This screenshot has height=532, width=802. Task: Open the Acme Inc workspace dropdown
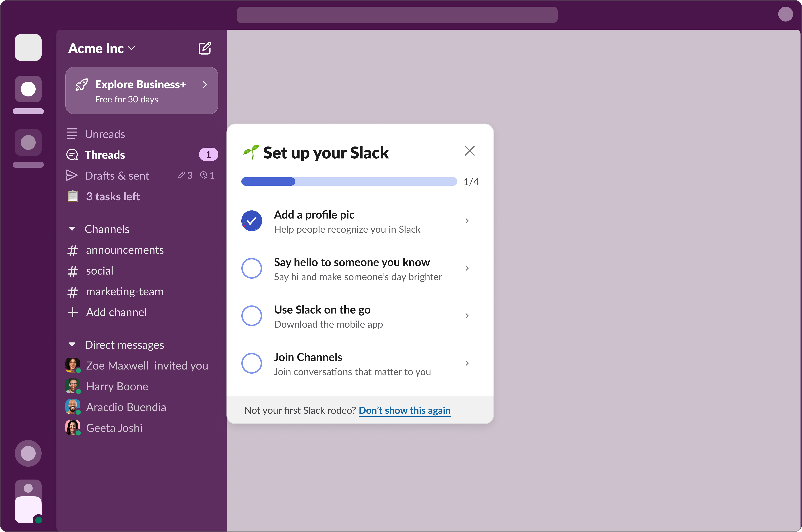(x=102, y=49)
